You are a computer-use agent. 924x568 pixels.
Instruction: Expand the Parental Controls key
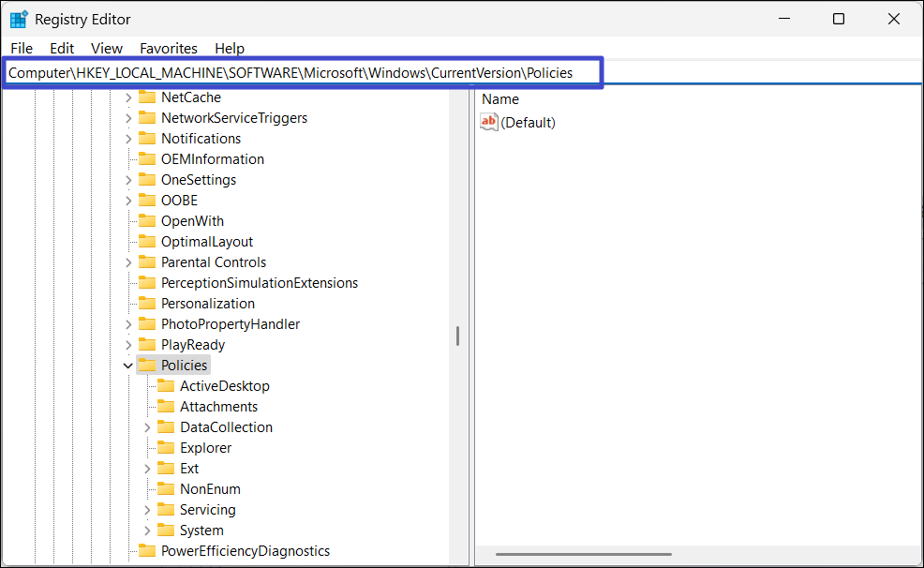coord(128,262)
